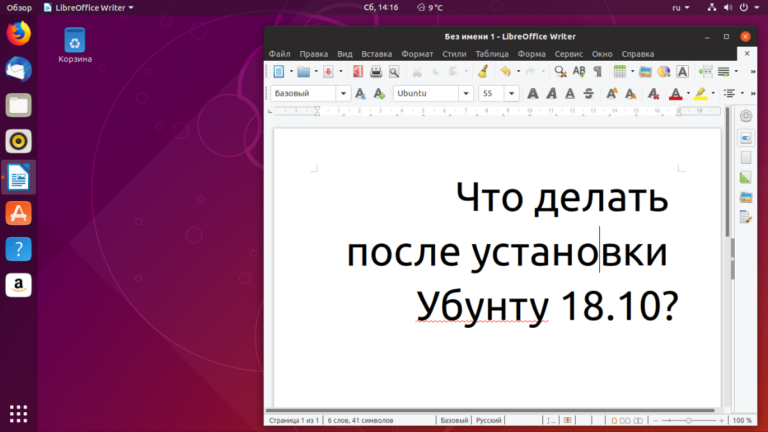Insert an image from toolbar
The height and width of the screenshot is (432, 768).
[x=645, y=72]
